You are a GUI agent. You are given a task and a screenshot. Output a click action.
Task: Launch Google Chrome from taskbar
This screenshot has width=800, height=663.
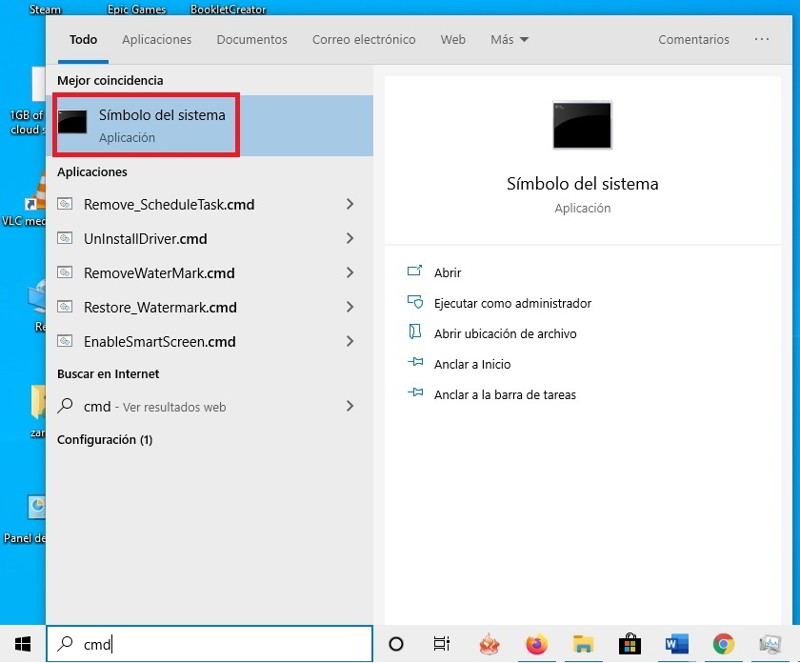(723, 644)
